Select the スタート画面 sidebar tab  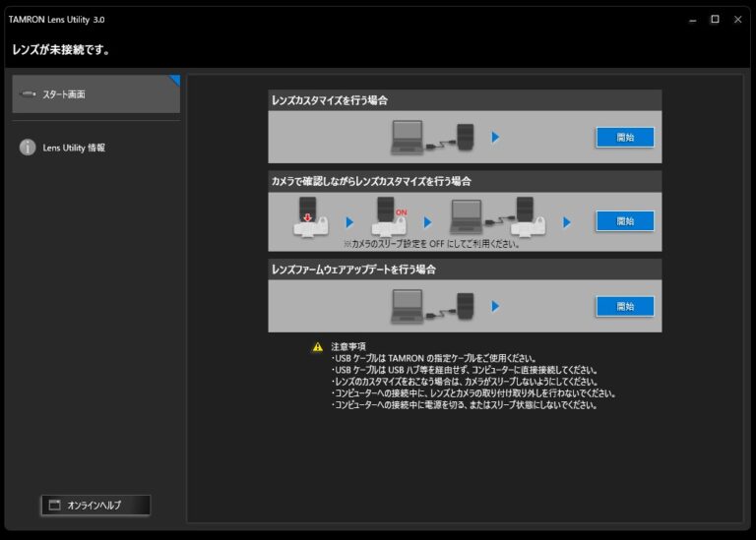tap(95, 94)
